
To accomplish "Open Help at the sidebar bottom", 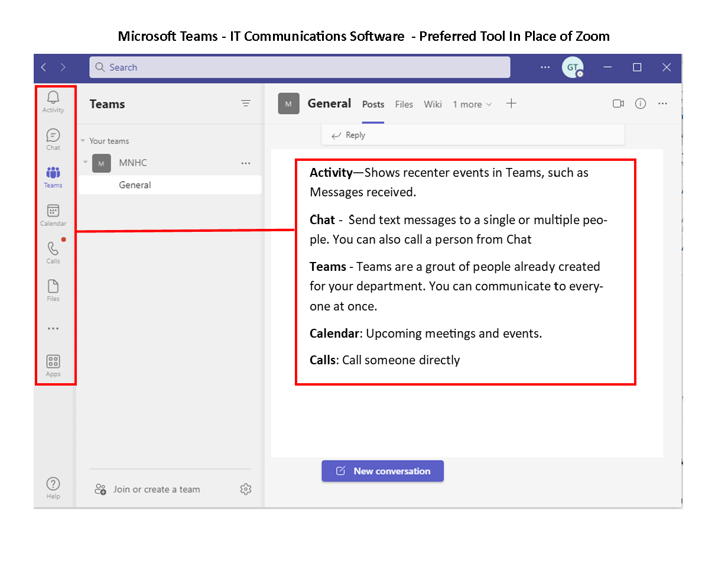I will (53, 488).
